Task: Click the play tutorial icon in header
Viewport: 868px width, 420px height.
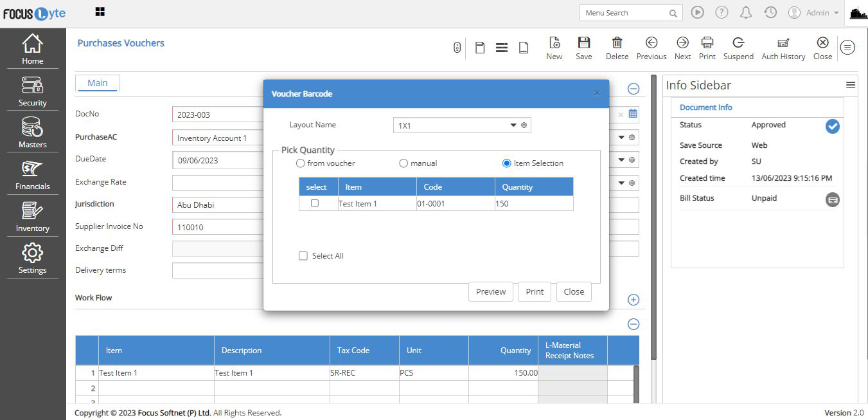Action: (x=697, y=12)
